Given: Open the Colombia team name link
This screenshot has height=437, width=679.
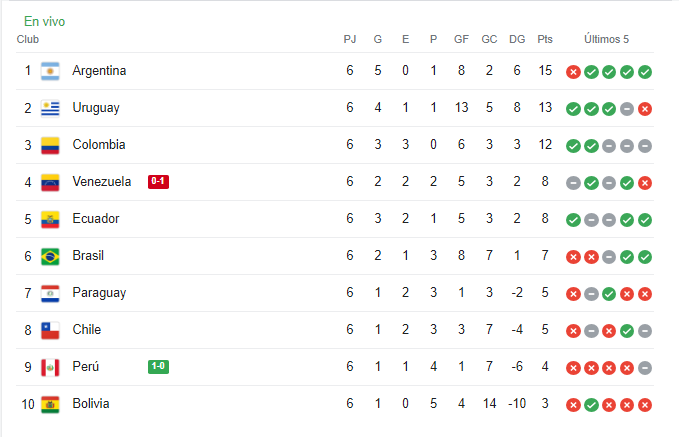Looking at the screenshot, I should click(x=99, y=145).
